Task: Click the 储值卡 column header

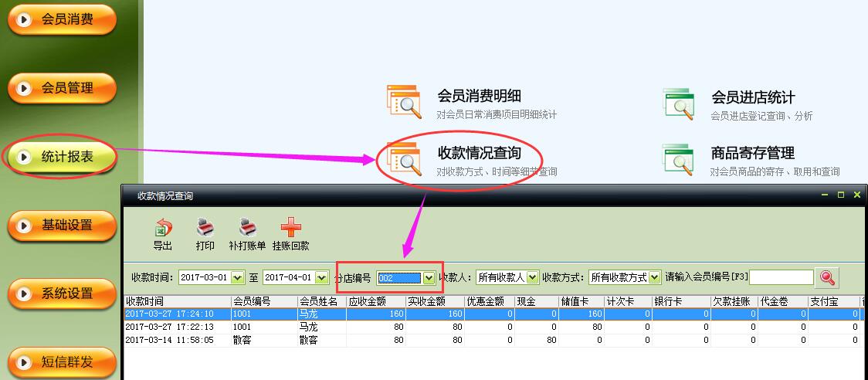Action: click(x=581, y=301)
